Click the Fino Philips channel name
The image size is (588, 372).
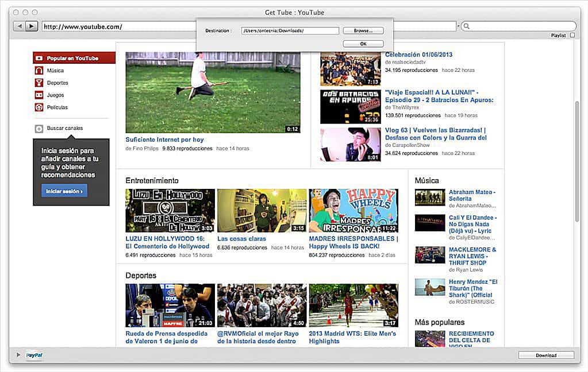click(145, 148)
